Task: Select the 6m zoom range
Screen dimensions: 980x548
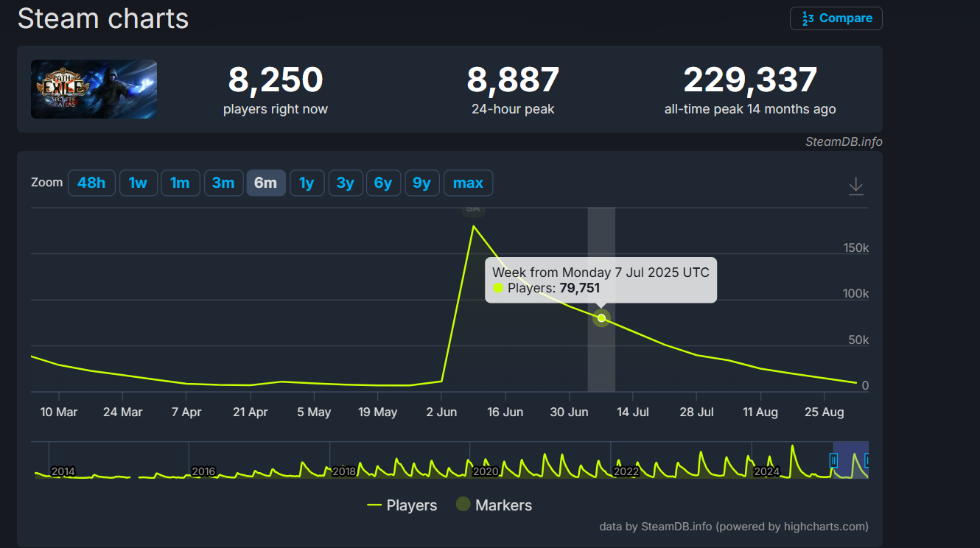Action: 266,183
